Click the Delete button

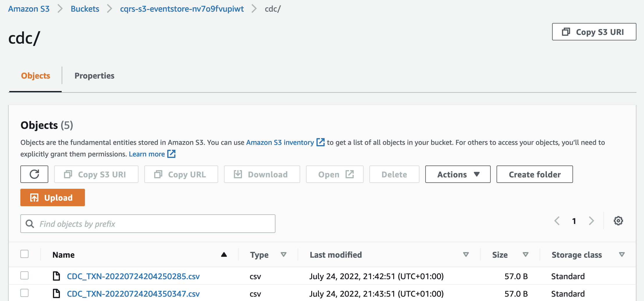click(x=394, y=174)
